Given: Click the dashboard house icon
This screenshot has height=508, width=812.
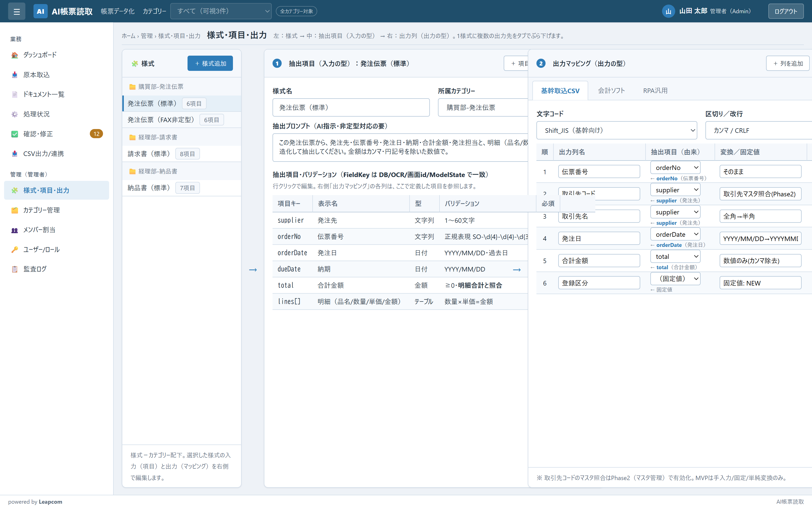Looking at the screenshot, I should pos(14,55).
